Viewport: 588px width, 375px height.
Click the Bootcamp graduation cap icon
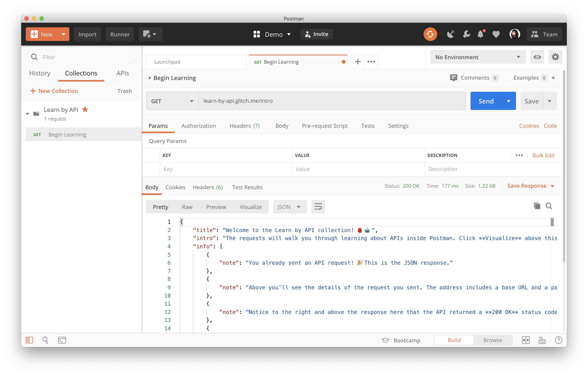click(385, 340)
